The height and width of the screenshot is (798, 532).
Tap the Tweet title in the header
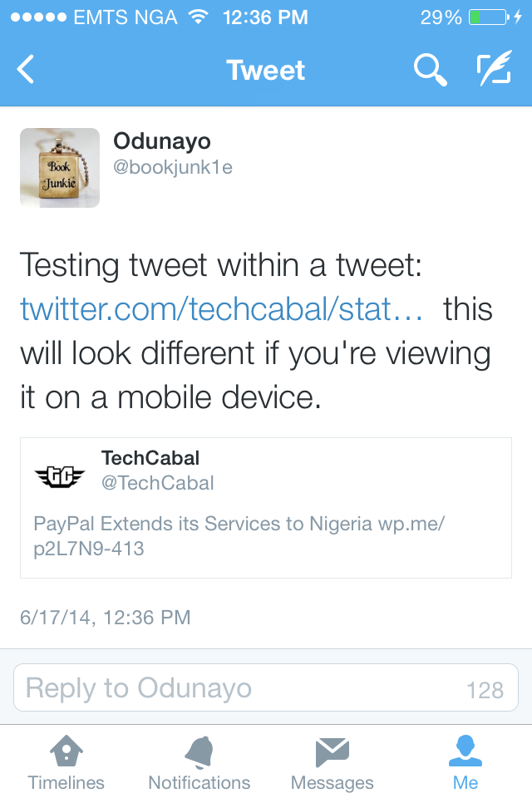[x=266, y=71]
